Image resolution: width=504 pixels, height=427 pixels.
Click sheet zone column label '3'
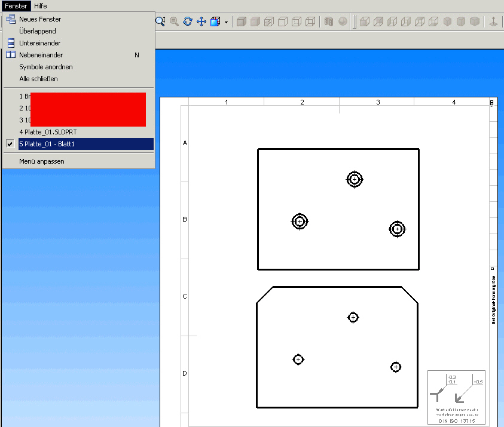pos(378,102)
